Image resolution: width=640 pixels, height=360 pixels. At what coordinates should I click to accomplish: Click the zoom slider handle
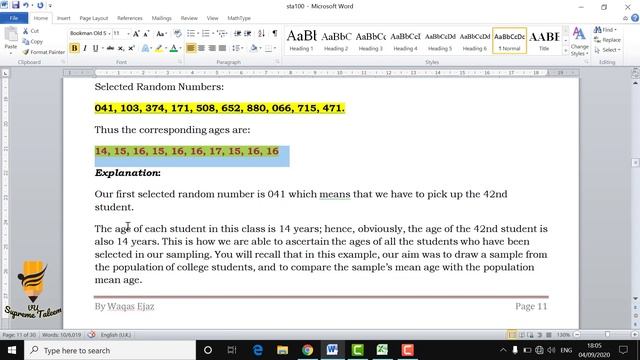click(x=607, y=335)
